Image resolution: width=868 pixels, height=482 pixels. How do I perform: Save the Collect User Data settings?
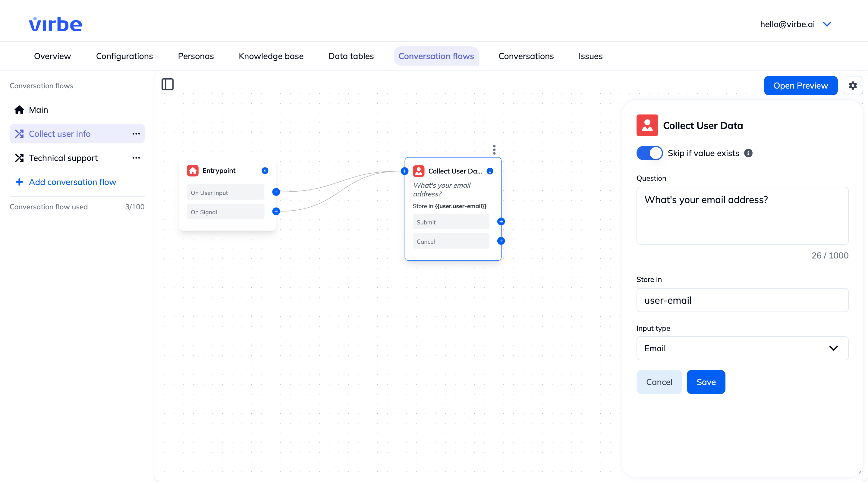click(x=706, y=382)
